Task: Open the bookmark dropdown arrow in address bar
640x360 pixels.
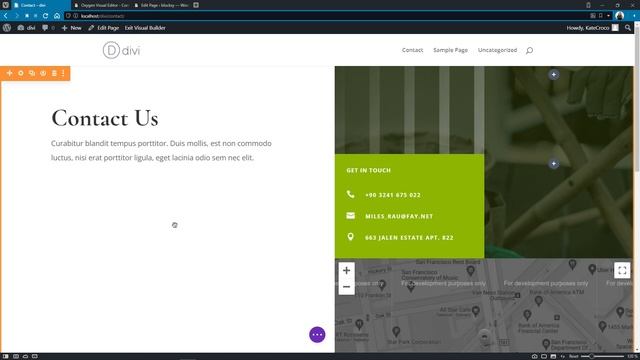Action: (x=608, y=16)
